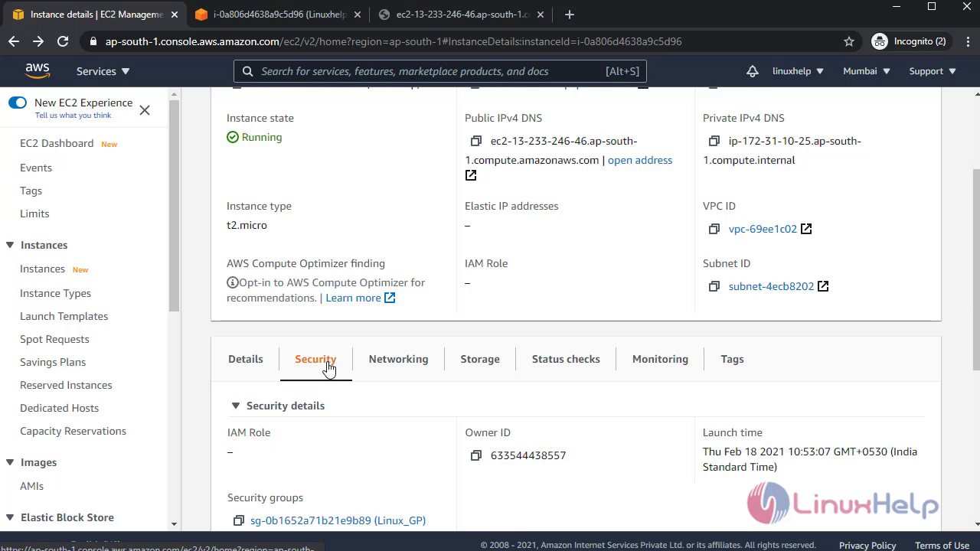The height and width of the screenshot is (551, 980).
Task: Click the Learn more link
Action: [353, 298]
